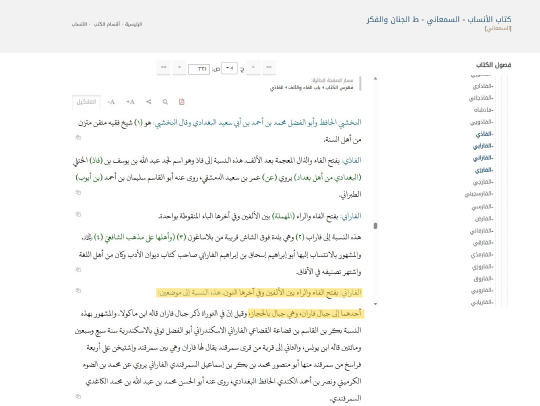Open the الرئيسية breadcrumb link at top
Viewport: 540px width, 406px height.
[x=133, y=24]
